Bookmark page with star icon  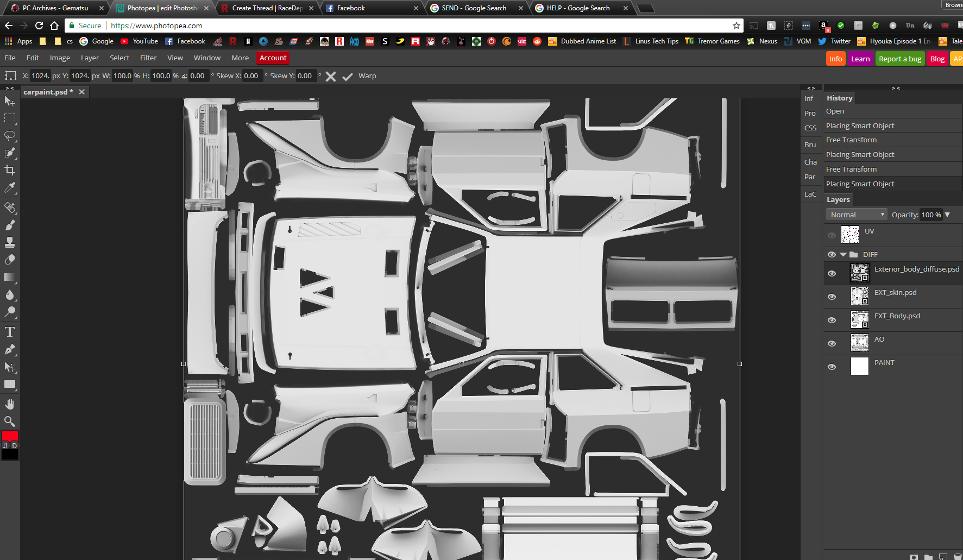(x=737, y=26)
